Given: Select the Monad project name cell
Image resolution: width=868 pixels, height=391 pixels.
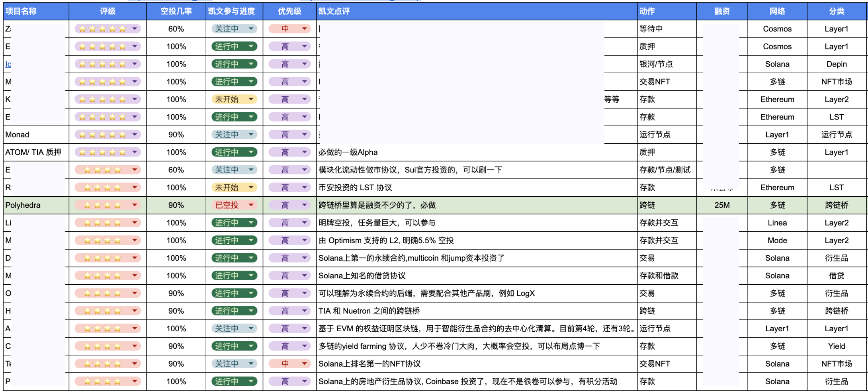Looking at the screenshot, I should (36, 135).
